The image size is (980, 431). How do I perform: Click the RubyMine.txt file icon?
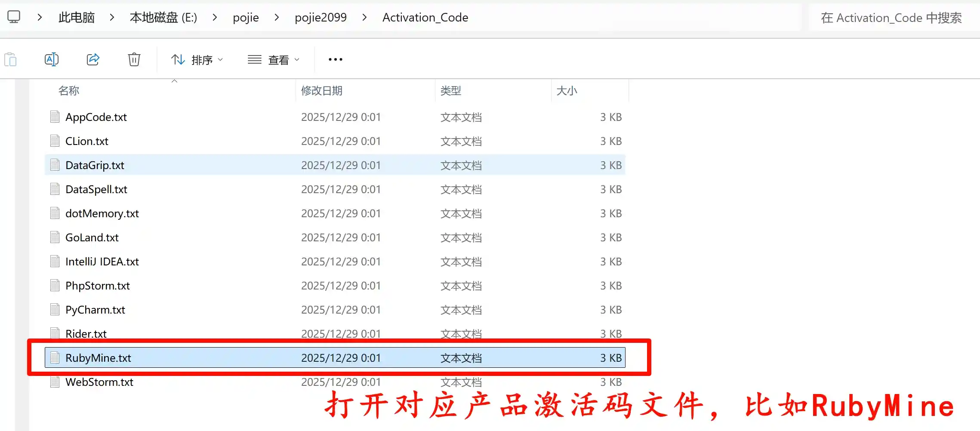(55, 357)
